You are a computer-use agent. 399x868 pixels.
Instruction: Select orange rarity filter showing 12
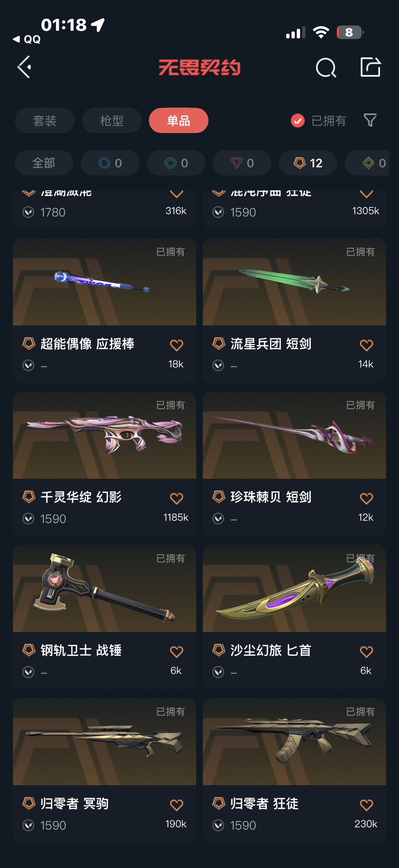[308, 163]
